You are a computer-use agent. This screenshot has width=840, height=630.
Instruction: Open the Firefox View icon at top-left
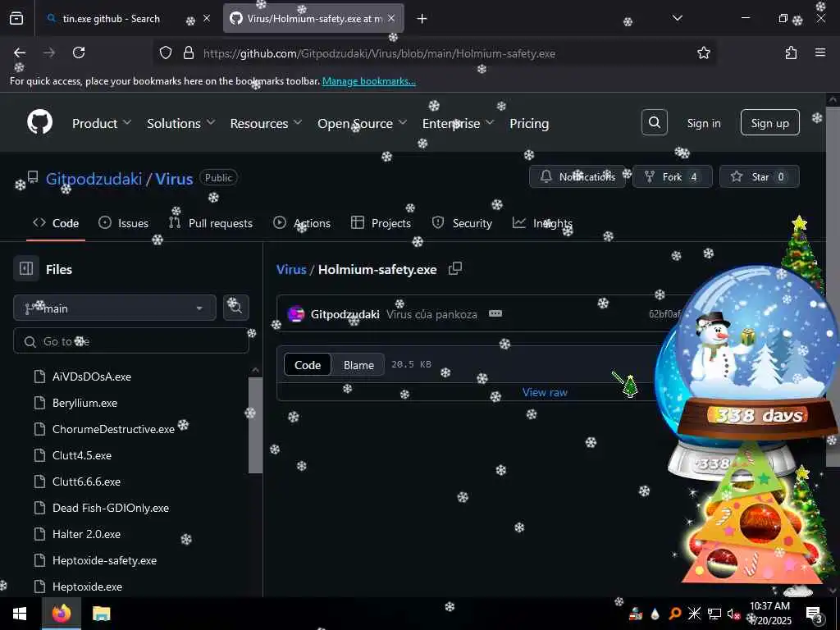tap(16, 19)
